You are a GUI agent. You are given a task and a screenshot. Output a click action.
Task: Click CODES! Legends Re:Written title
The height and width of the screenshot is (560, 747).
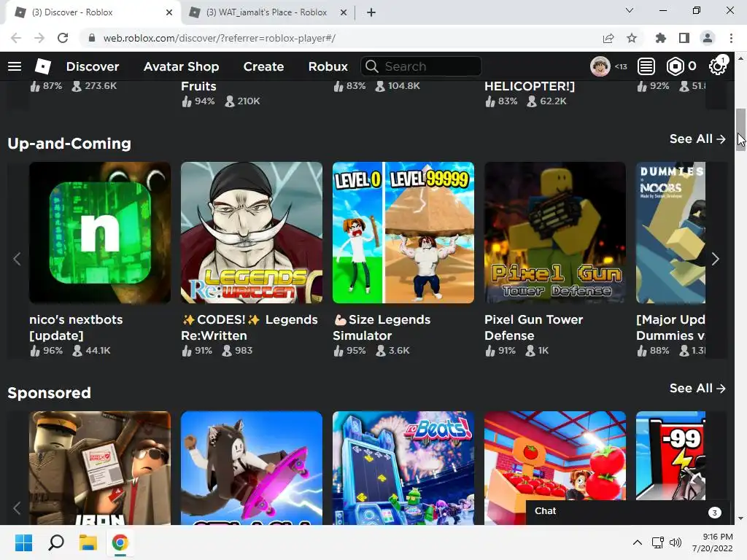click(x=249, y=327)
